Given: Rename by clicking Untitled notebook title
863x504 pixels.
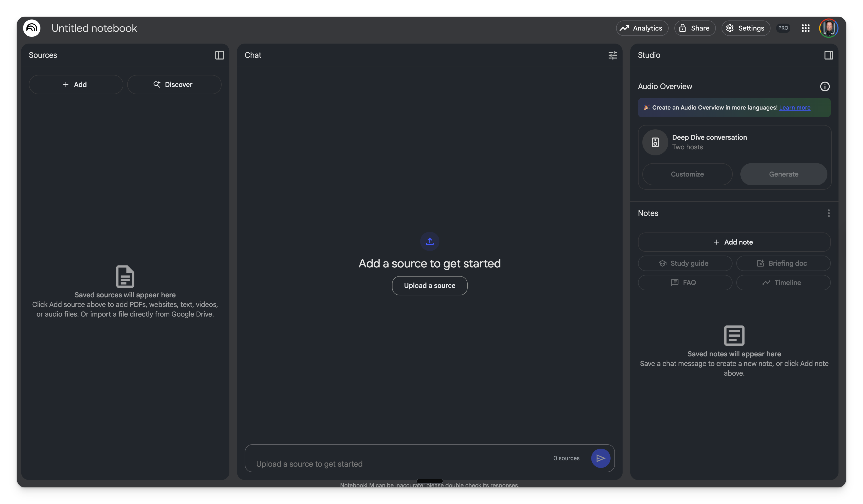Looking at the screenshot, I should click(x=94, y=28).
